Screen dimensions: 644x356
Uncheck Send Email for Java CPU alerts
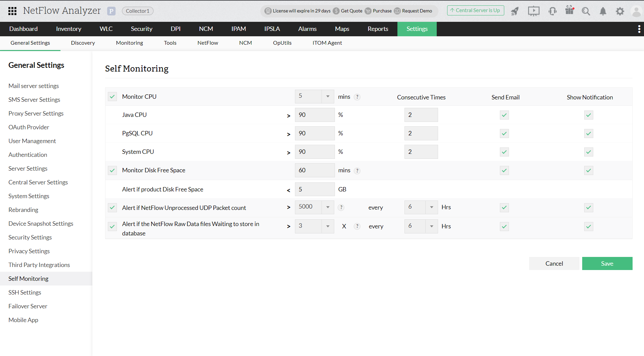pyautogui.click(x=504, y=115)
